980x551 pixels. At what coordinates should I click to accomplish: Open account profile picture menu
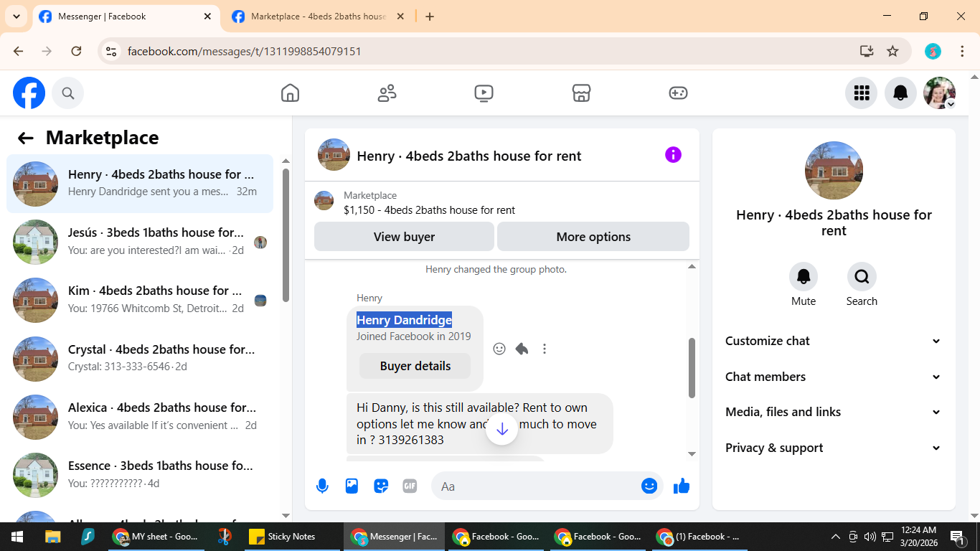940,93
